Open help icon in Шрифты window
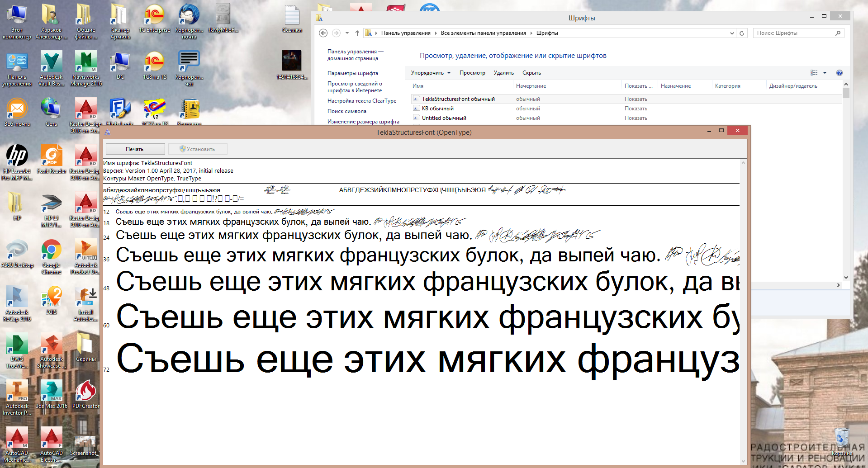This screenshot has height=468, width=868. (x=840, y=73)
